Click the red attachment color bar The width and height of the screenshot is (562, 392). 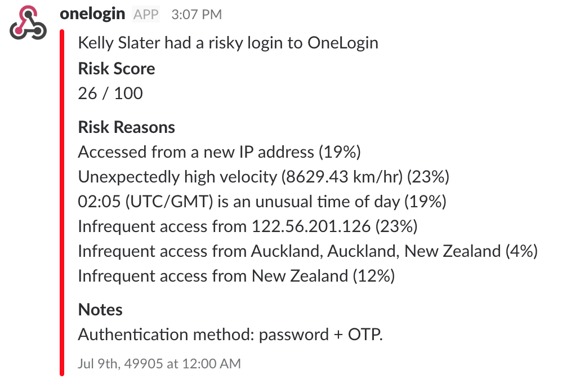(62, 203)
